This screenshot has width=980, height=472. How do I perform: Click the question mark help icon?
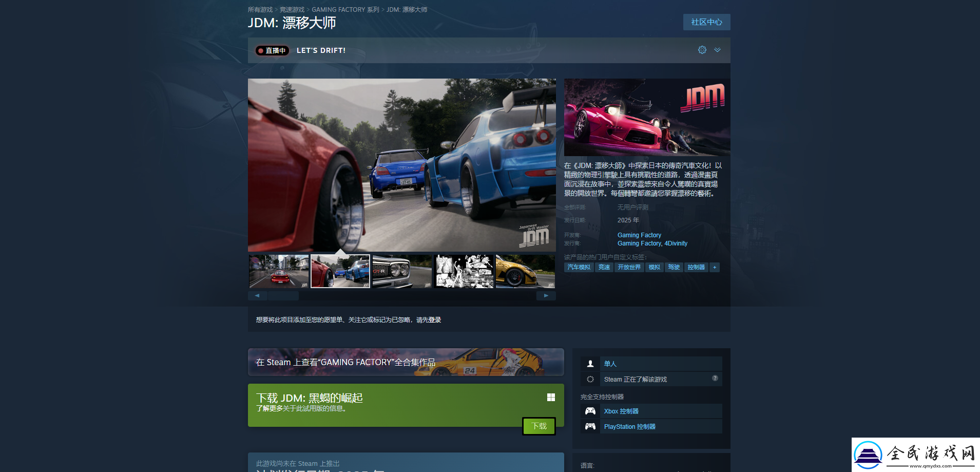pyautogui.click(x=715, y=378)
